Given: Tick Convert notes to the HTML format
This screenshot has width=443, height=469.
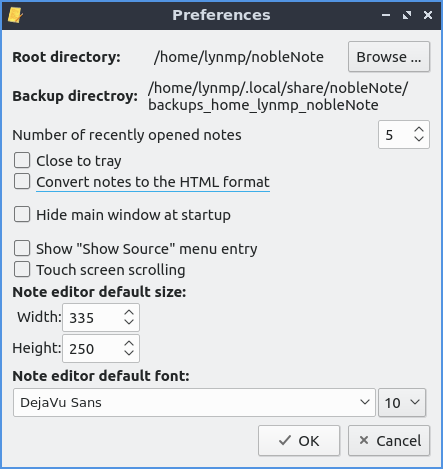Looking at the screenshot, I should 22,181.
